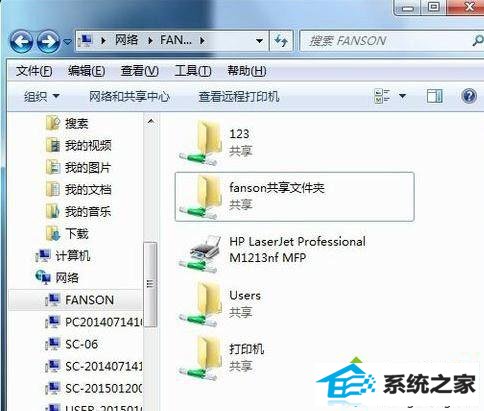Click the Forward navigation arrow button
This screenshot has height=411, width=484.
48,42
